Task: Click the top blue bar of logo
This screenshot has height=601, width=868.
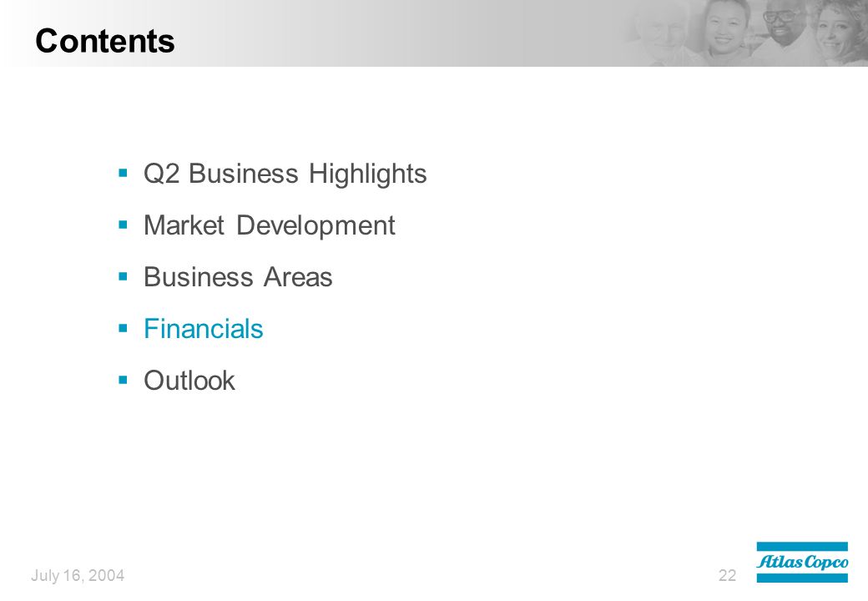Action: pyautogui.click(x=802, y=546)
